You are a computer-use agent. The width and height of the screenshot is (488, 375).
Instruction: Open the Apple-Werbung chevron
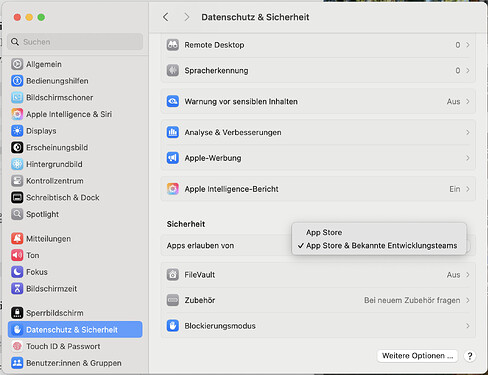(468, 158)
